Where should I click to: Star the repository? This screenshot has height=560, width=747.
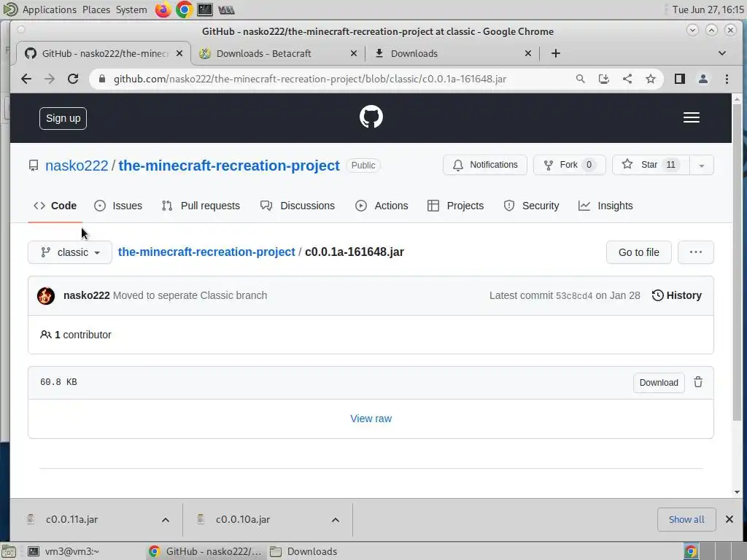click(651, 166)
